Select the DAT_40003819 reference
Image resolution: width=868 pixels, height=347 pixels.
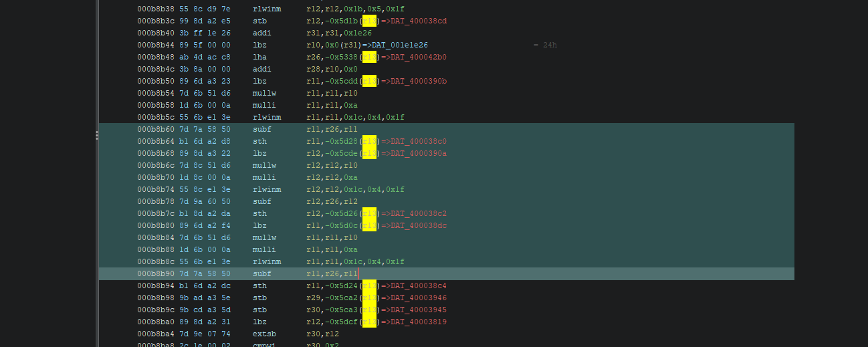pos(419,322)
